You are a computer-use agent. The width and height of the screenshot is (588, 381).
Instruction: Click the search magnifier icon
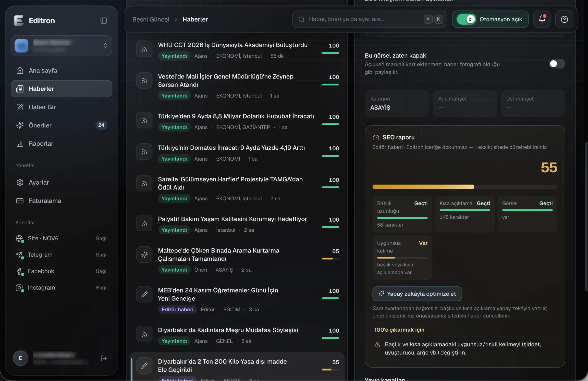(x=301, y=19)
